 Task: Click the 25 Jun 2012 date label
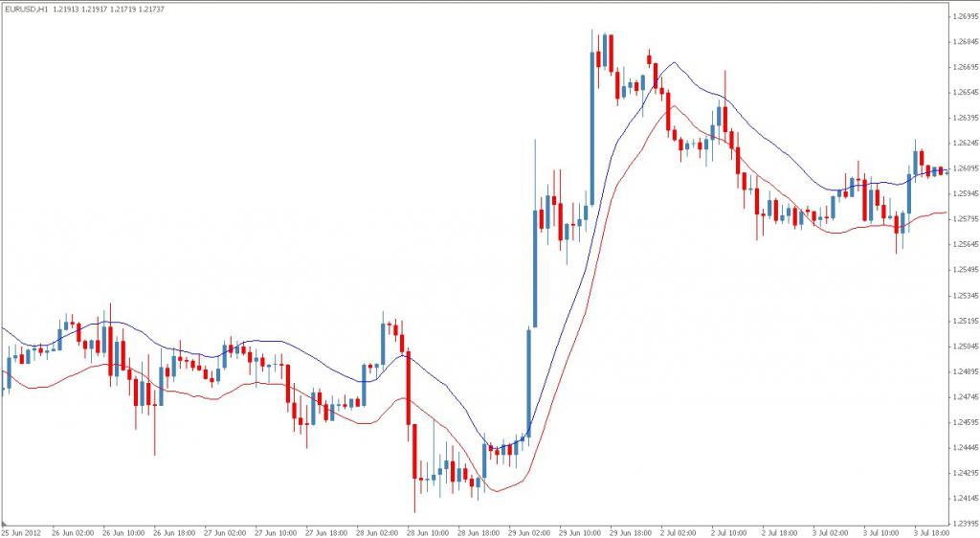point(21,533)
